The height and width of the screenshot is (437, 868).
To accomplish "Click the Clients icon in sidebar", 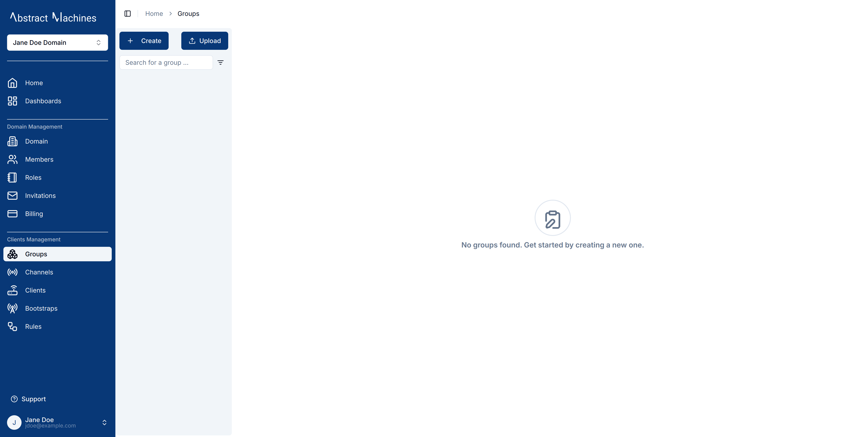I will [x=12, y=290].
